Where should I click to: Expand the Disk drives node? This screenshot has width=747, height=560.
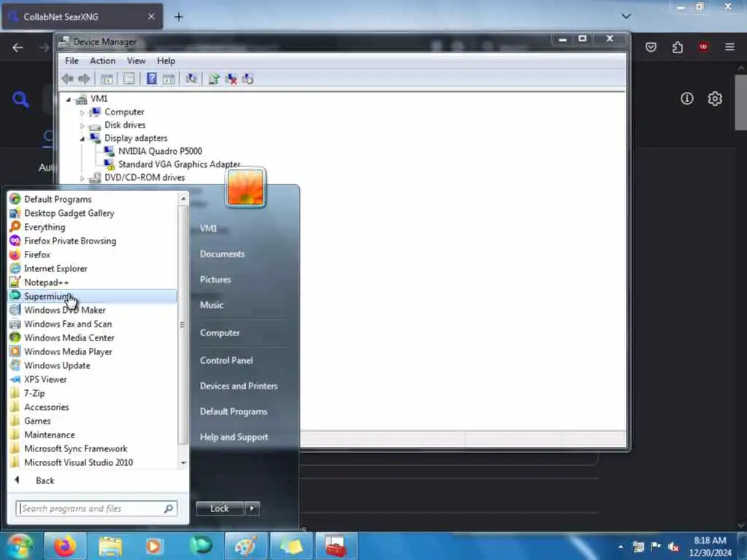pyautogui.click(x=82, y=125)
